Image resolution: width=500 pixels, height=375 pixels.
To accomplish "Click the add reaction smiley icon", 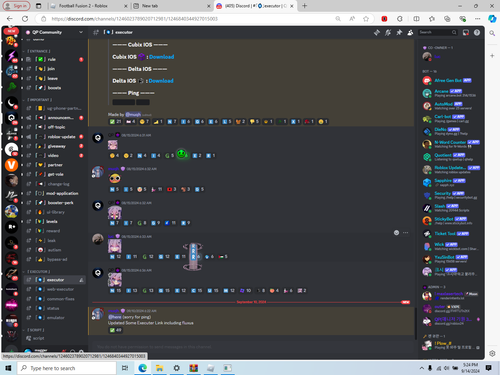I will [396, 233].
